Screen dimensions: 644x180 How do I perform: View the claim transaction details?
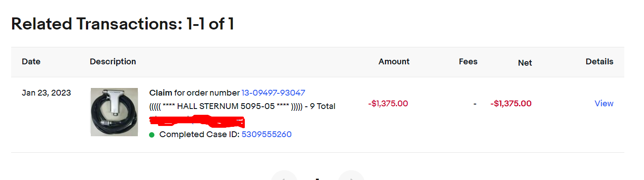coord(604,104)
